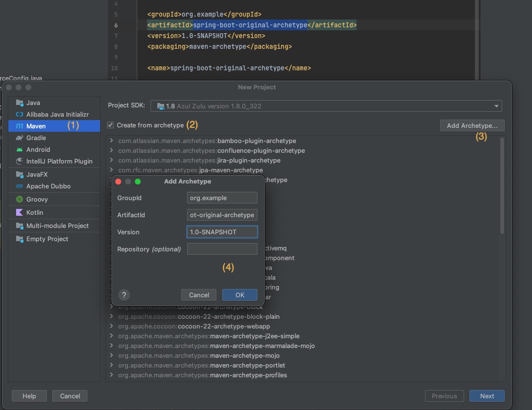This screenshot has height=410, width=532.
Task: Expand the bamboo-plugin-archetype tree node
Action: pyautogui.click(x=112, y=141)
